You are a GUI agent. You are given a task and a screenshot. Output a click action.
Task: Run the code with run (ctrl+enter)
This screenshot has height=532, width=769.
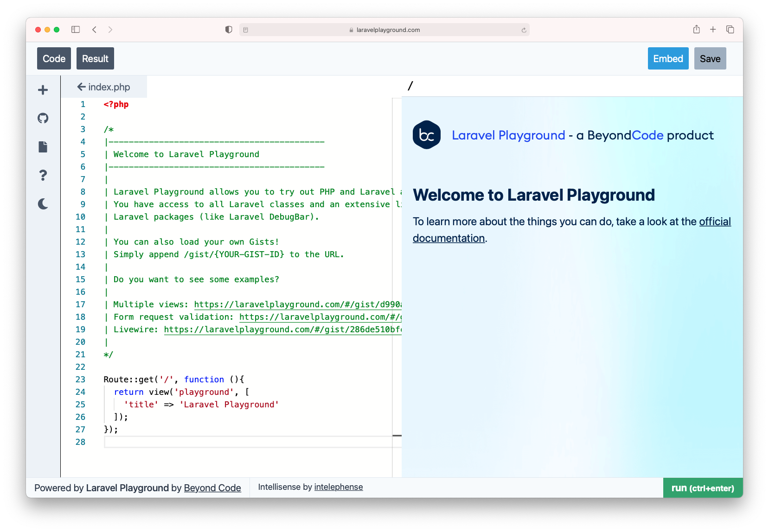[x=703, y=488]
